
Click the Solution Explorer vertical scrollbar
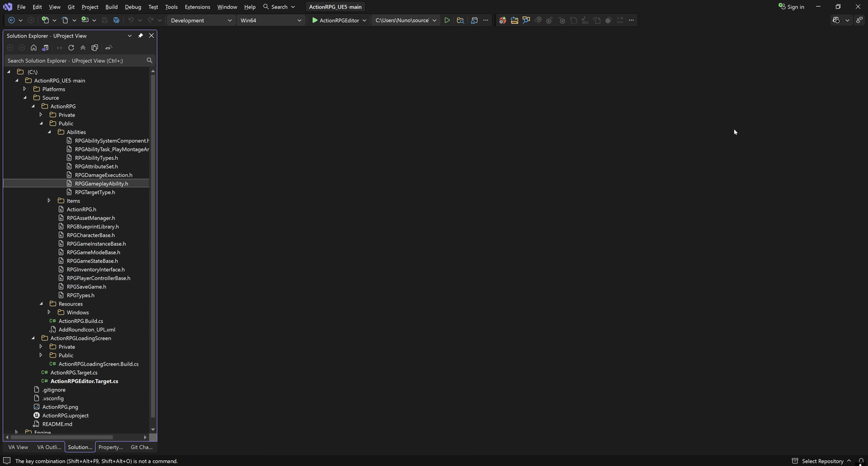(153, 246)
